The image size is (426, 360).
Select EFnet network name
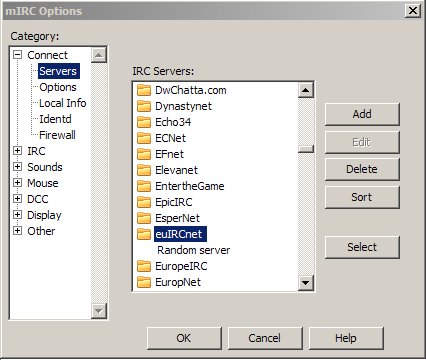169,154
